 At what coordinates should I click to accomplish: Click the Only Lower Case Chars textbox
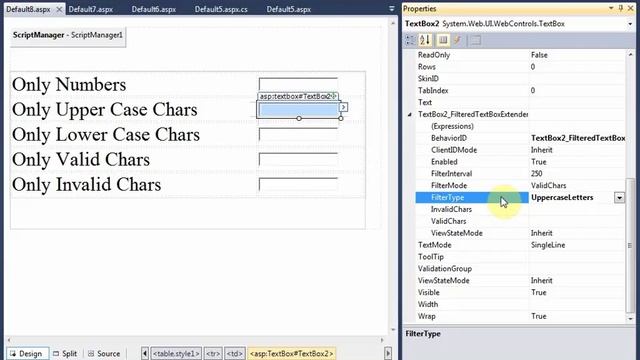click(298, 134)
